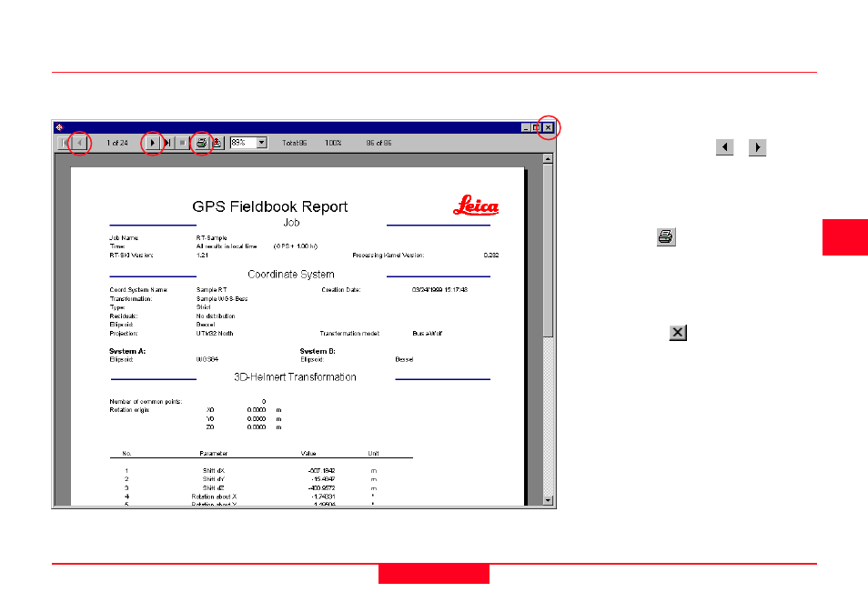Click the report window's title bar icon
The image size is (868, 612).
59,127
